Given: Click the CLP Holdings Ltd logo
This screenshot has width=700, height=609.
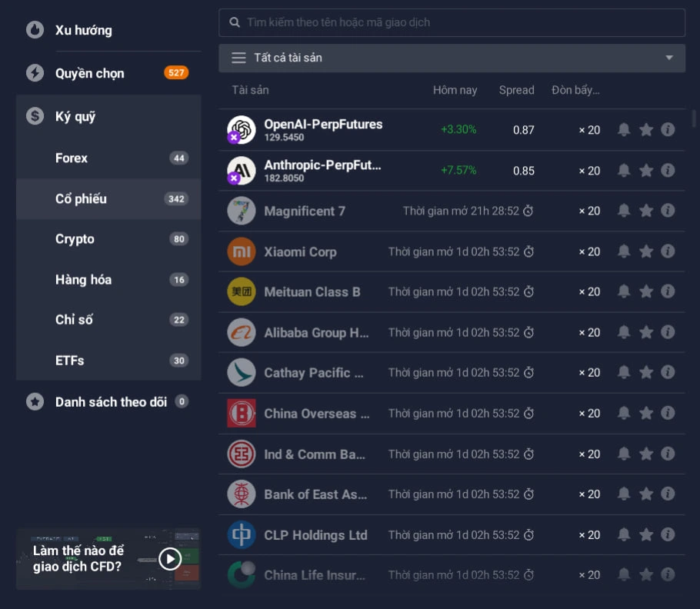Looking at the screenshot, I should point(242,535).
